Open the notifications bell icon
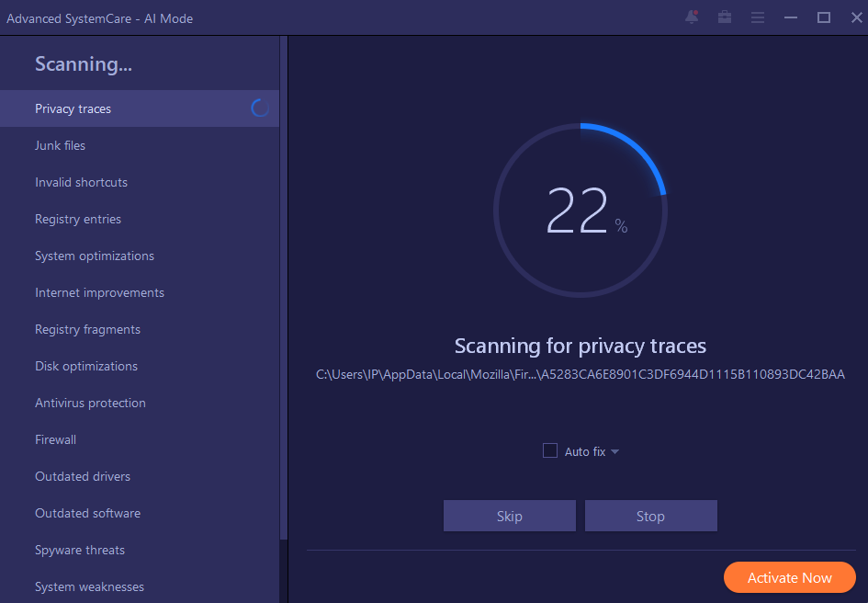 point(691,17)
